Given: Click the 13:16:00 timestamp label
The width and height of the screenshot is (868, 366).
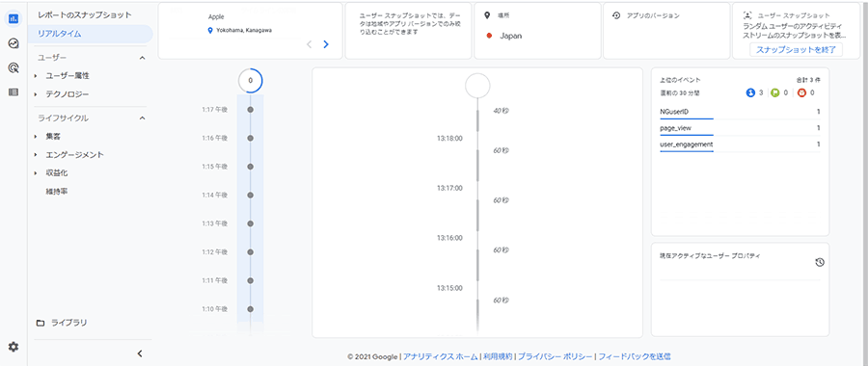Looking at the screenshot, I should pos(448,238).
